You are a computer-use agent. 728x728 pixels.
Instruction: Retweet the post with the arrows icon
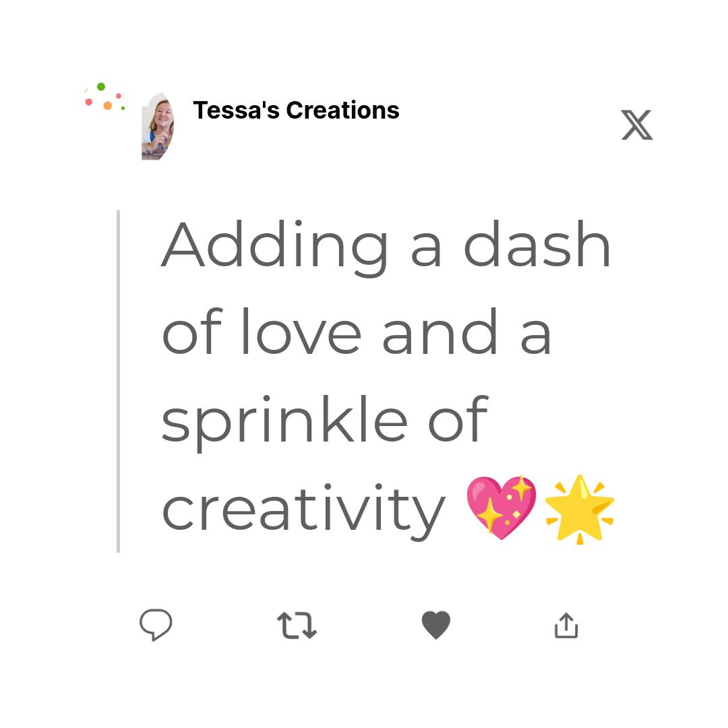tap(297, 625)
